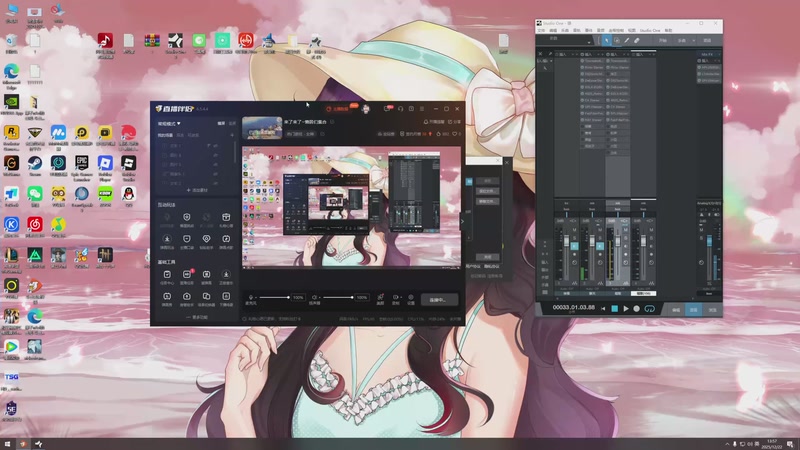Mute the fourth mixer channel in Studio One
Screen dimensions: 800x450
click(652, 230)
